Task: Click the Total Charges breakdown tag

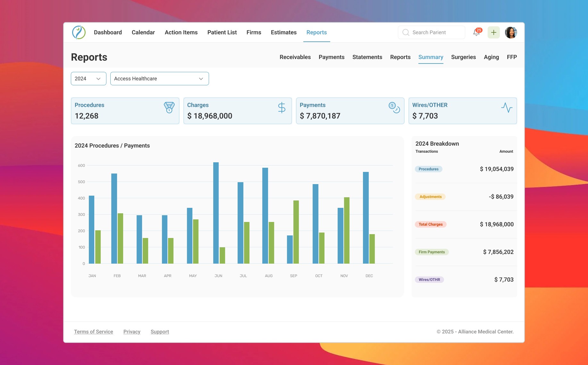Action: pyautogui.click(x=431, y=224)
